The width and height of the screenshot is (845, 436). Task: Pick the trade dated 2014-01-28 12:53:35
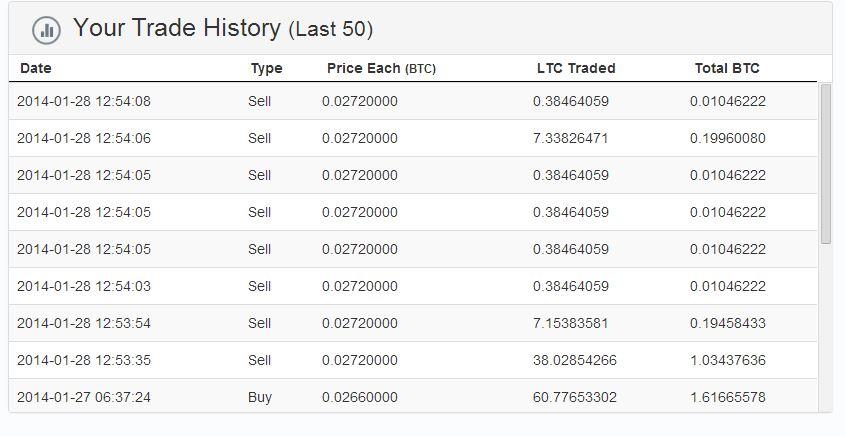[84, 360]
